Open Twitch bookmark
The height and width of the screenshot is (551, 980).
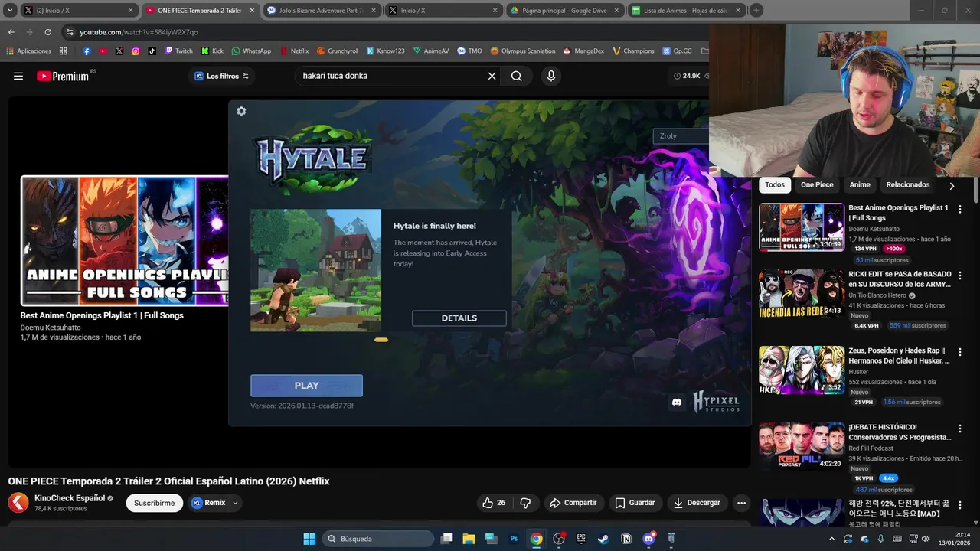pyautogui.click(x=178, y=51)
